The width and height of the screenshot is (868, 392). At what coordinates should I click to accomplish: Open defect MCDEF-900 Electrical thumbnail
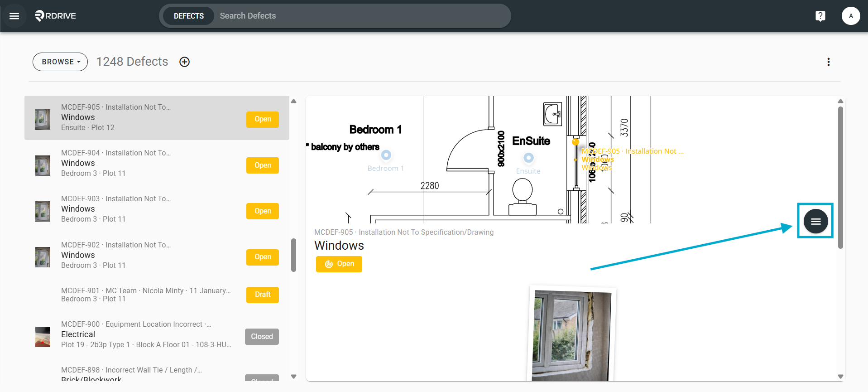tap(43, 337)
